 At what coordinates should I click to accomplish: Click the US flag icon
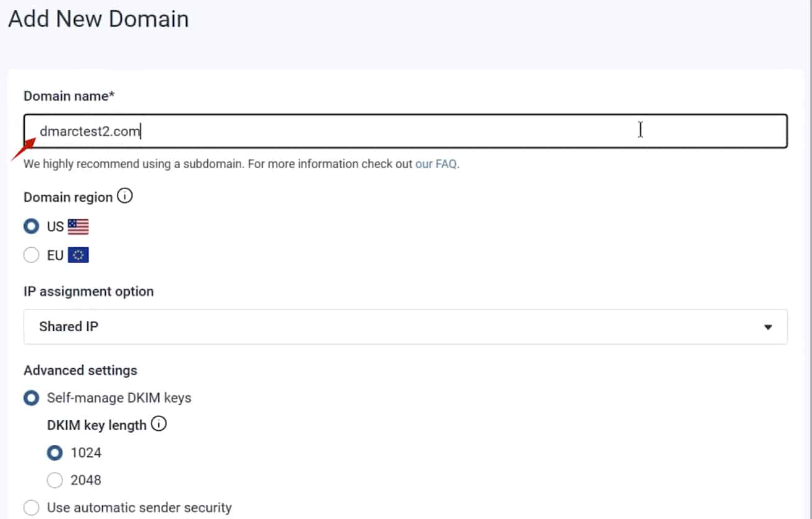tap(79, 227)
